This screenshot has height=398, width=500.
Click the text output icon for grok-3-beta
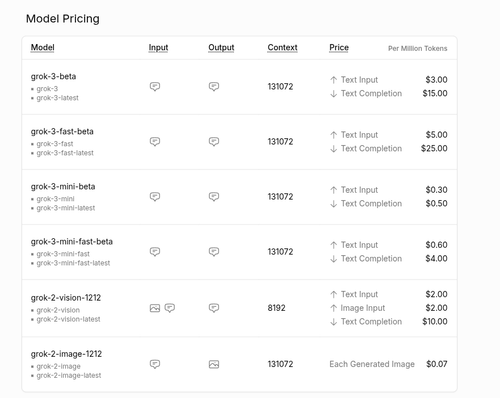coord(214,87)
